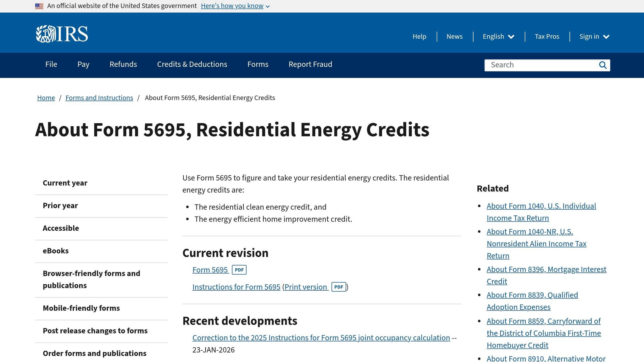Click the US flag banner icon
The height and width of the screenshot is (362, 644).
point(39,6)
